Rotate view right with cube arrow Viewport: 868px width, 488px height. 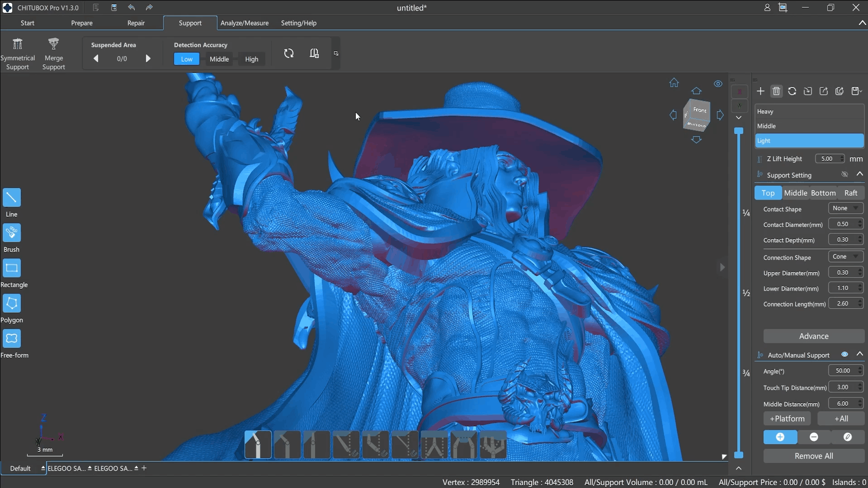click(720, 115)
